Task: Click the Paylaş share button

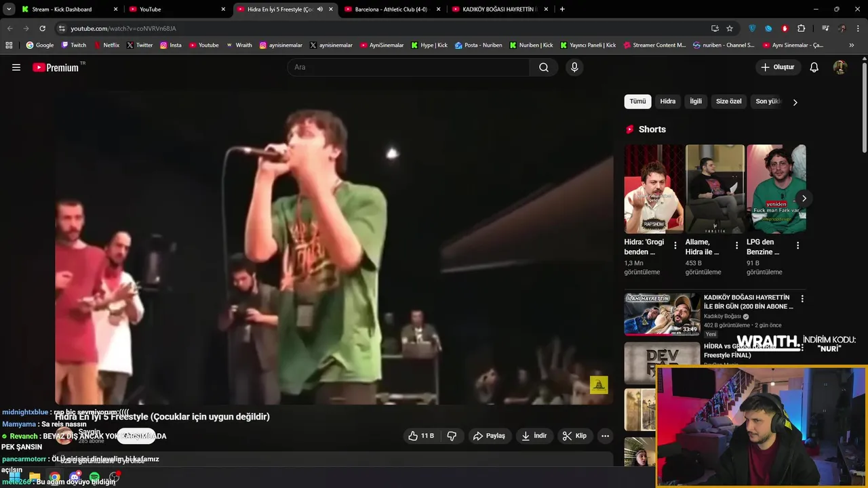Action: point(489,436)
